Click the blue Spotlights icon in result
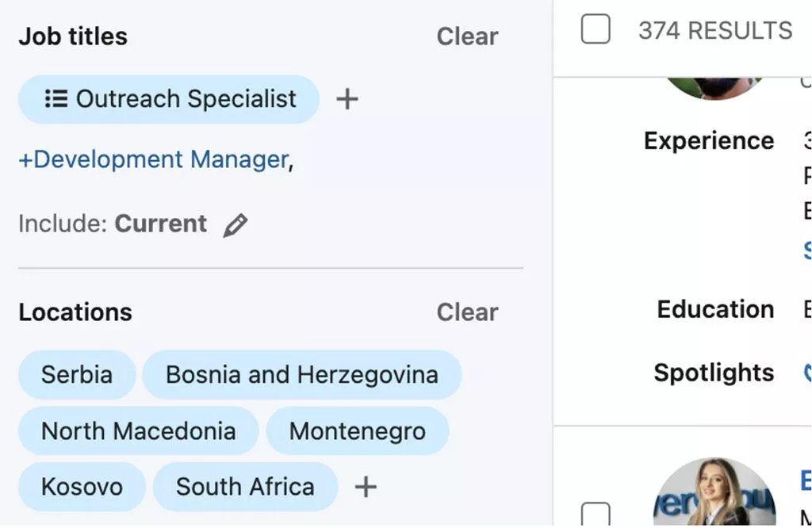Viewport: 812px width, 528px height. coord(807,373)
